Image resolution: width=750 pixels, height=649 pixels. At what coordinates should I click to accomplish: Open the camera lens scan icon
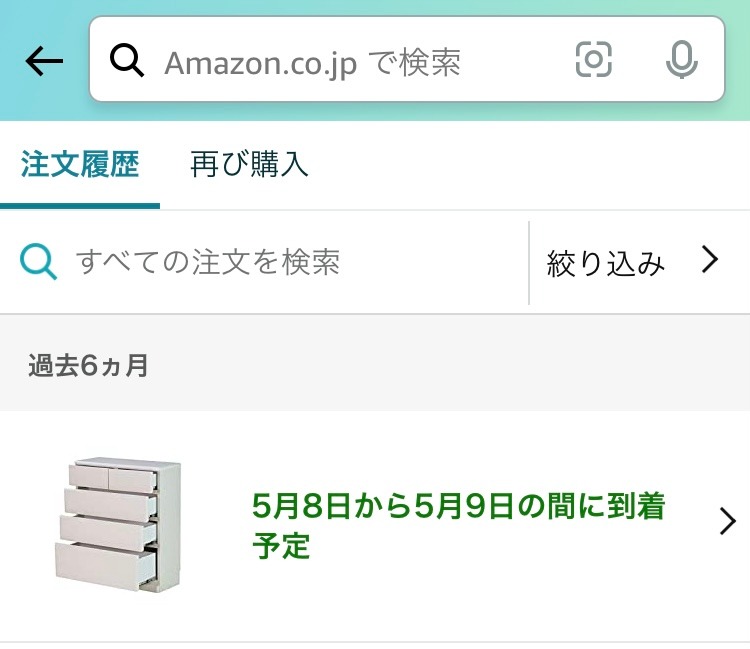594,59
